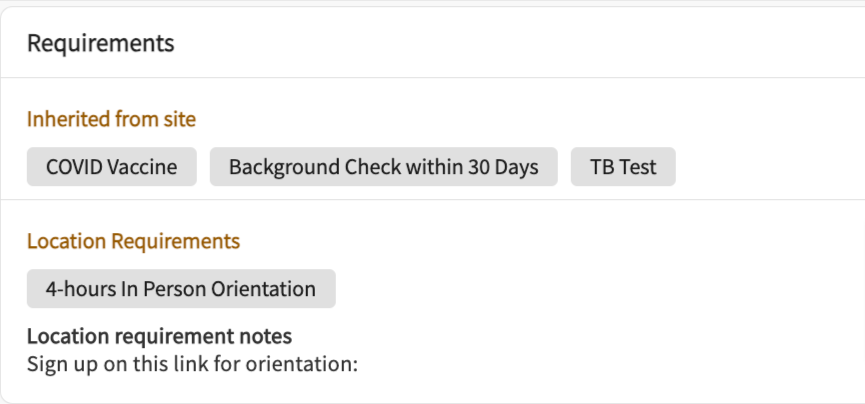
Task: Select the Background Check within 30 Days tag
Action: [x=383, y=167]
